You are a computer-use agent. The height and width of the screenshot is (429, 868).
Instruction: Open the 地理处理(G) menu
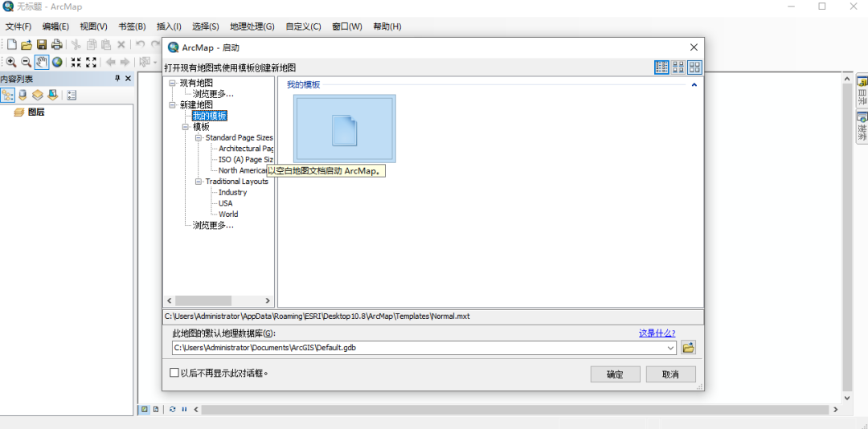click(252, 27)
